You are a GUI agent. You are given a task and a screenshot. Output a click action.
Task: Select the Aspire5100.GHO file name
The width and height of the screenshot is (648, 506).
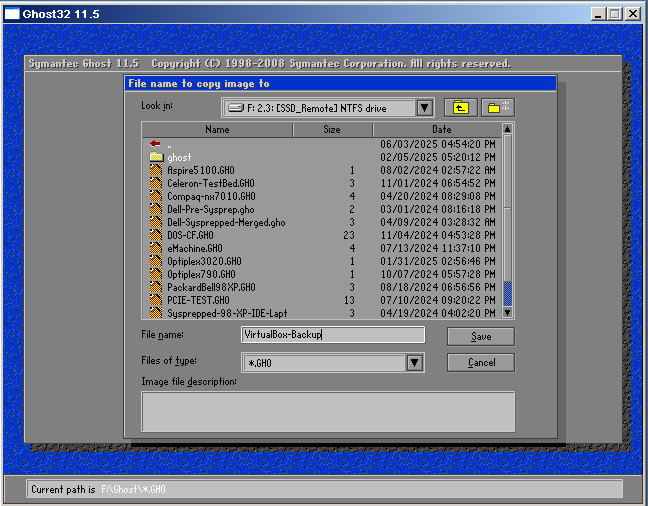pos(201,170)
